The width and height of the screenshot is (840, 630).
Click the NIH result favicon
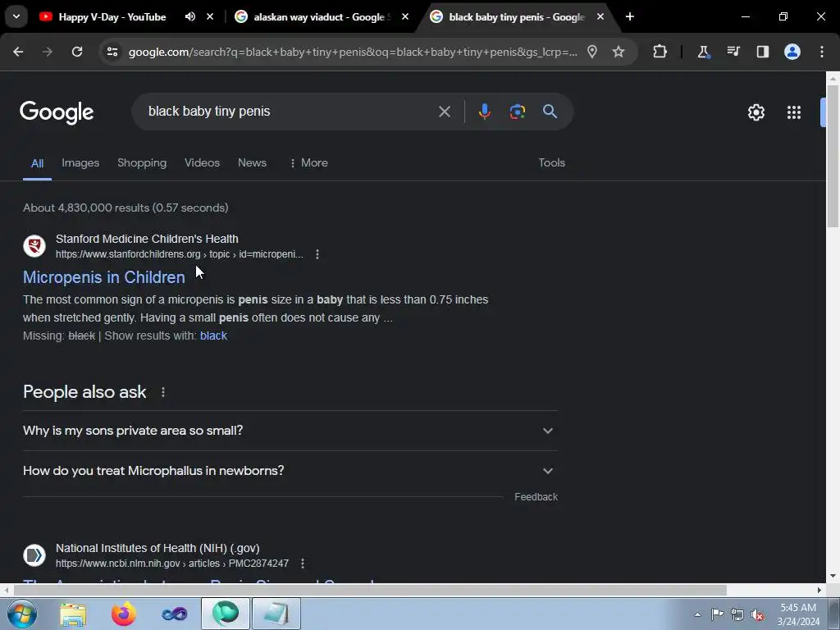coord(34,555)
